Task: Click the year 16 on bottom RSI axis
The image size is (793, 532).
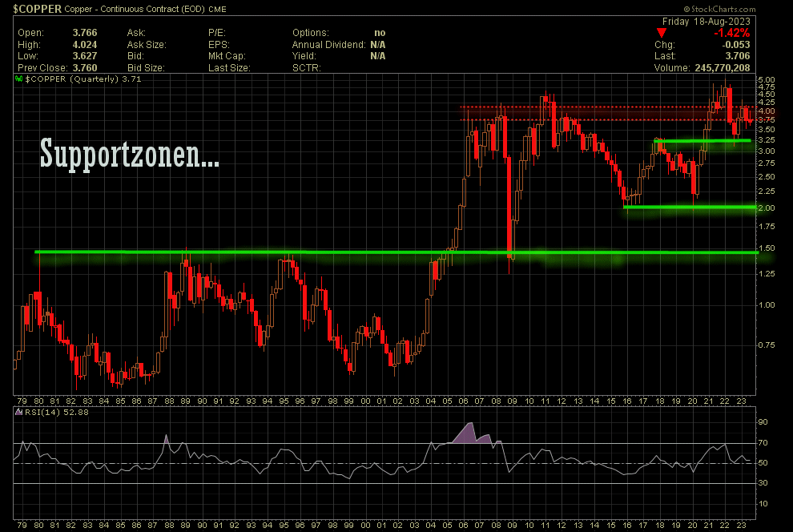Action: coord(626,526)
